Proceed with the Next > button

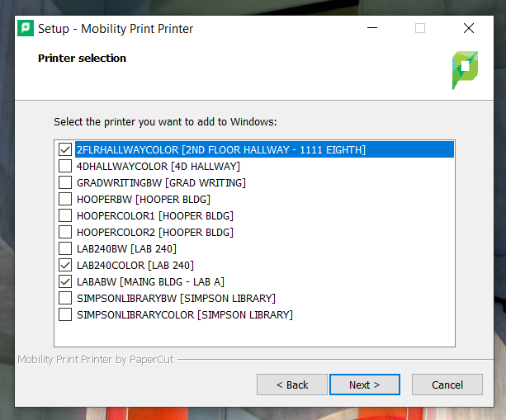(365, 385)
